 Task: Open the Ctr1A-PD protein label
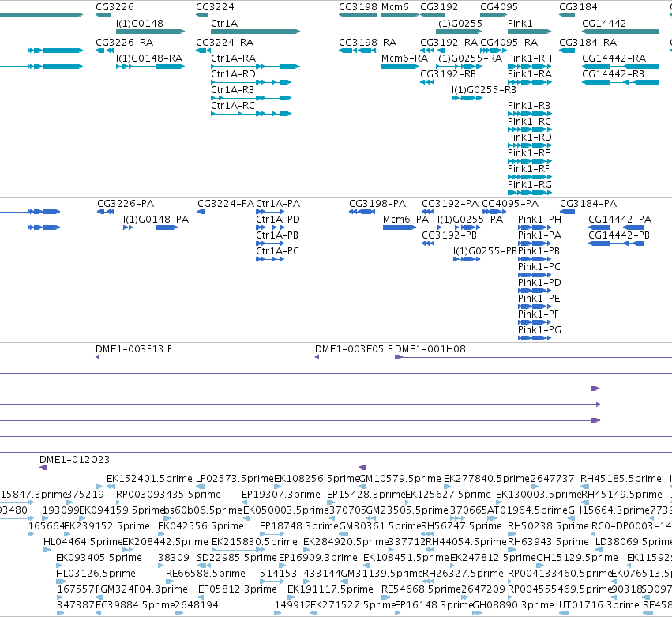click(x=278, y=220)
